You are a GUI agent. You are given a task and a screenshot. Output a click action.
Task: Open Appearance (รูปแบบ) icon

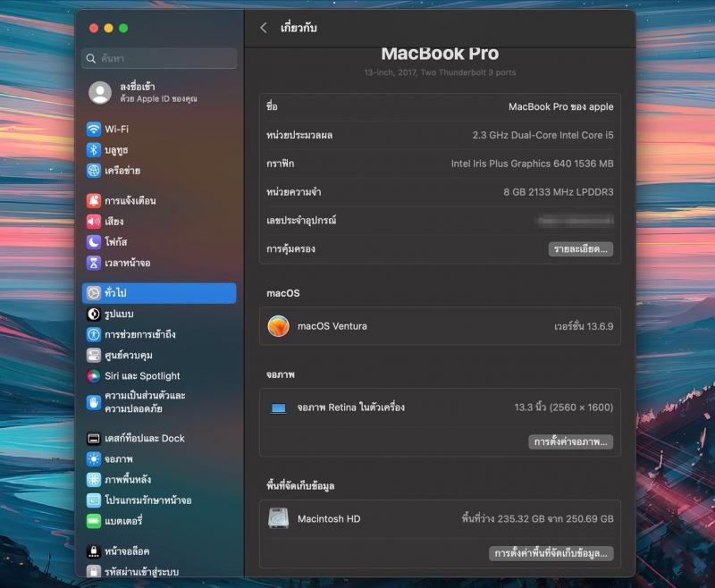[x=94, y=314]
